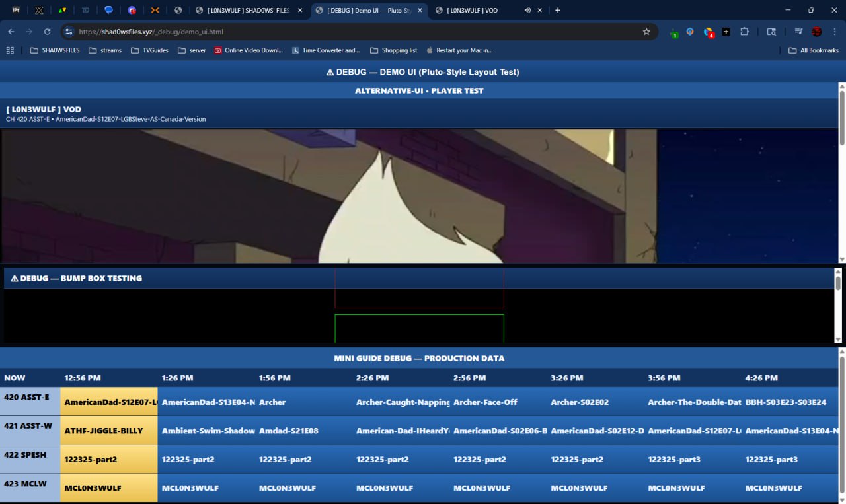Switch to the SHAD0WS' FILES tab

tap(247, 11)
